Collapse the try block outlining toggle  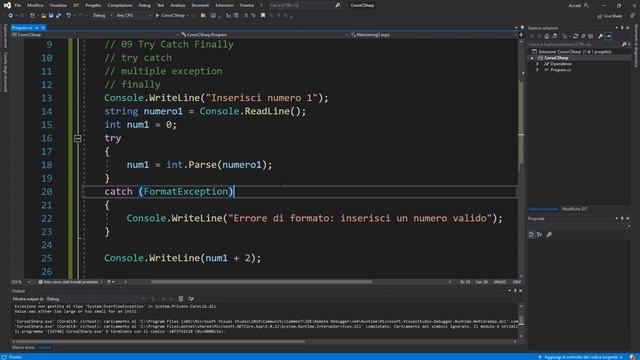click(78, 138)
